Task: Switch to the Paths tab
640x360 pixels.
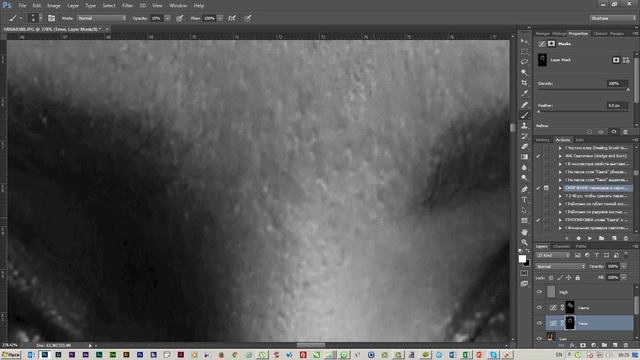Action: [x=581, y=247]
